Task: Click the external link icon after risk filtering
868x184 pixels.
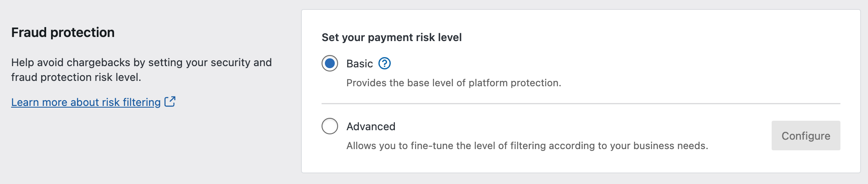Action: [x=170, y=101]
